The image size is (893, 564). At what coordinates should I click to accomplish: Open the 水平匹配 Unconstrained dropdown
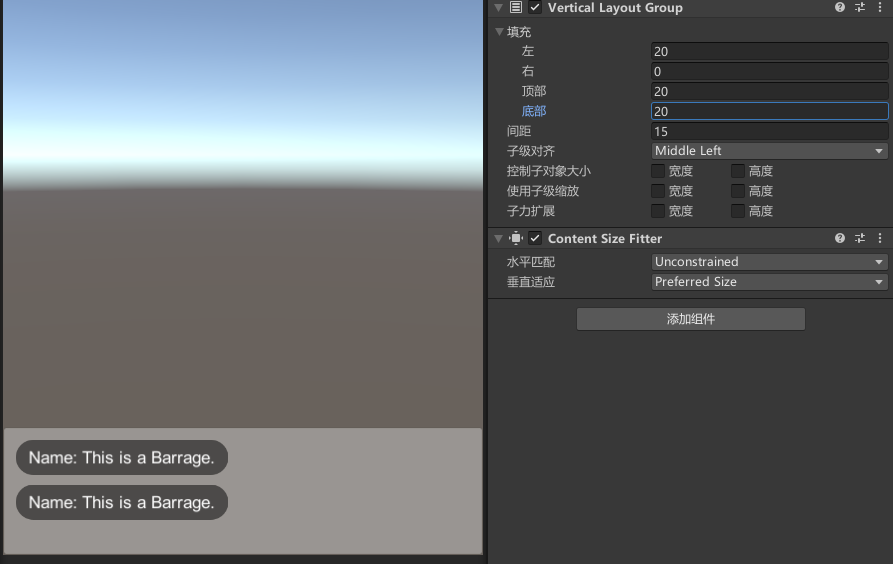769,262
